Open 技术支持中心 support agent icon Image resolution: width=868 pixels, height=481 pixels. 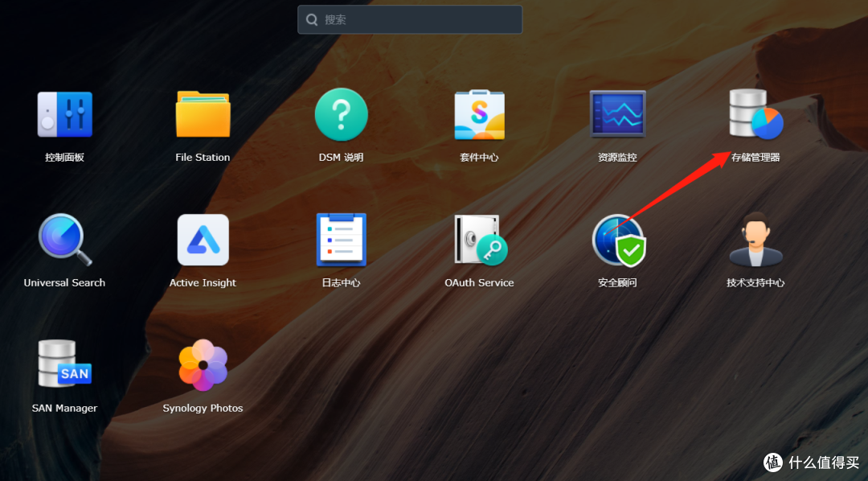click(x=755, y=240)
